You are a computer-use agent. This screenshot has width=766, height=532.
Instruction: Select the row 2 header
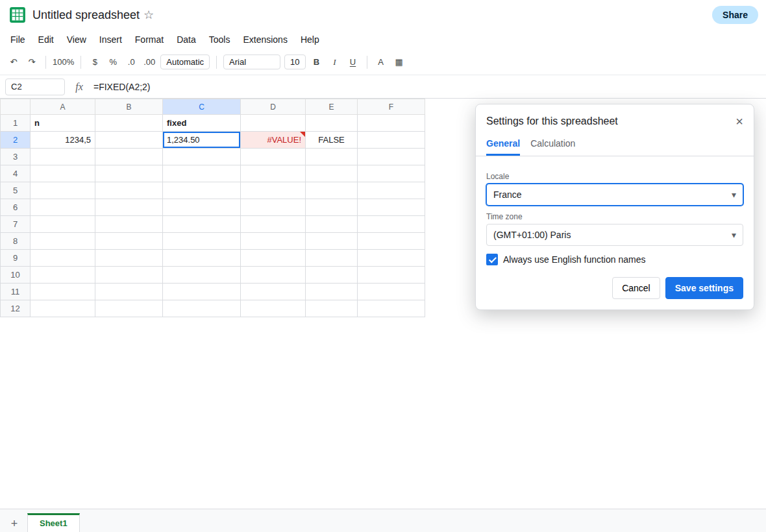[x=15, y=140]
